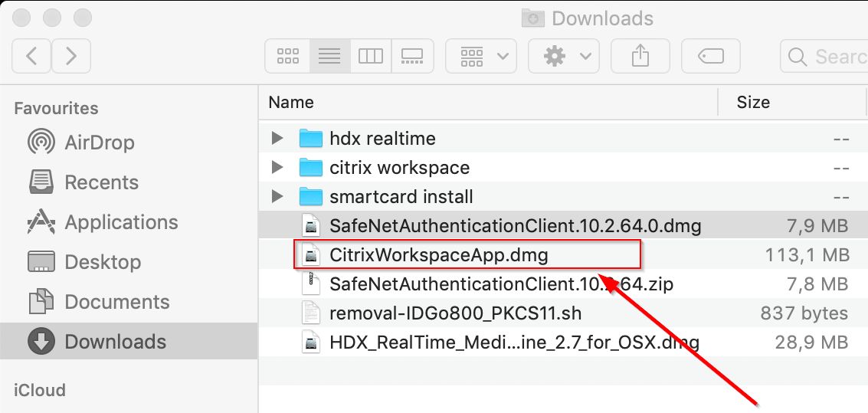The width and height of the screenshot is (868, 413).
Task: Click the 837 bytes size cell
Action: click(x=804, y=313)
